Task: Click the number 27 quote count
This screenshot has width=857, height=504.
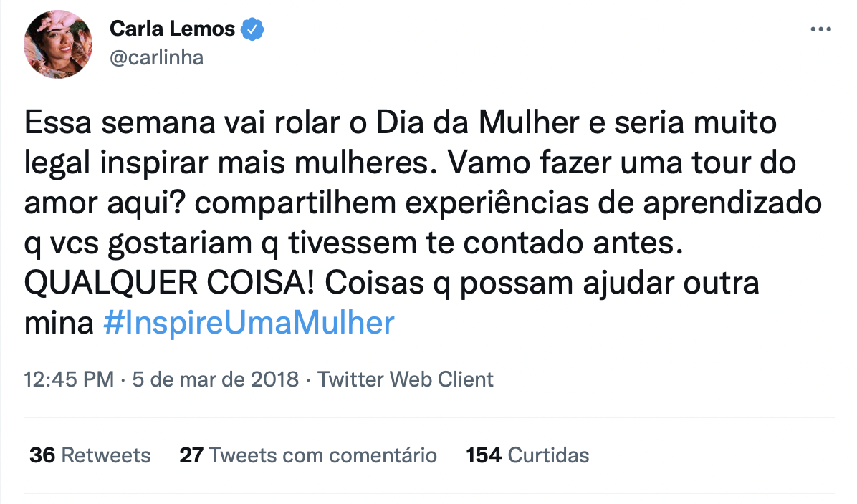Action: [191, 455]
